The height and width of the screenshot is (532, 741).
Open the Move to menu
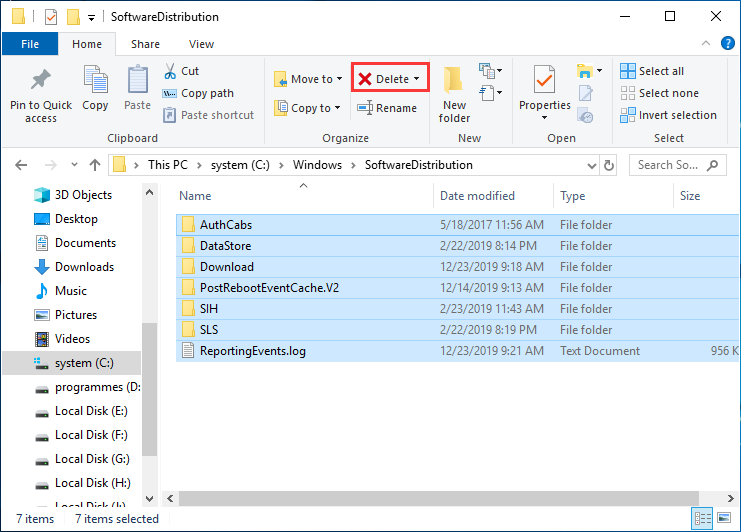point(308,79)
